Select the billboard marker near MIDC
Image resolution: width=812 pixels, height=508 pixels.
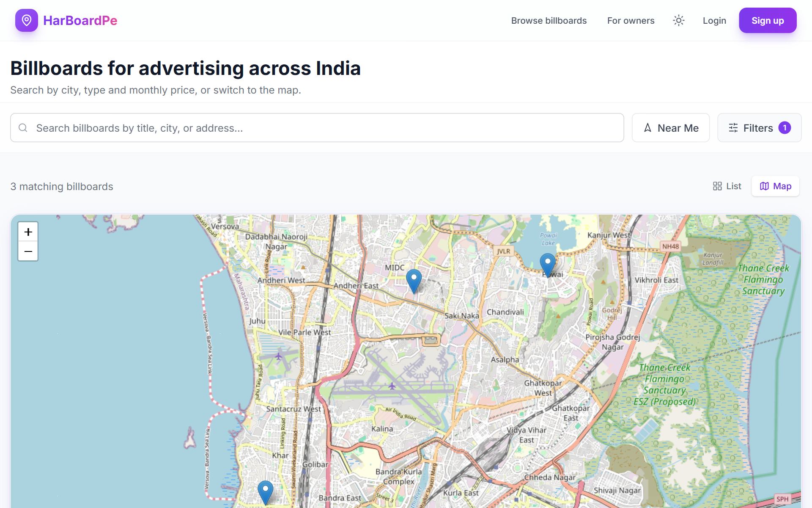[414, 281]
